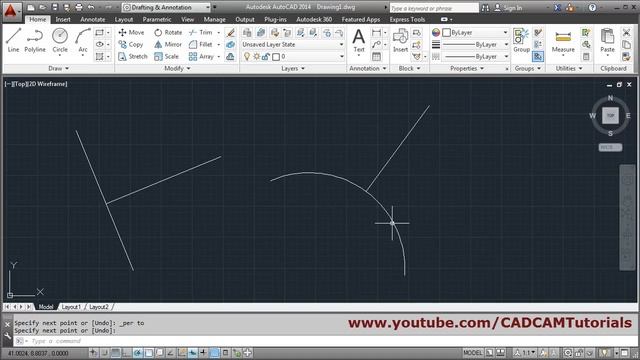
Task: Select the Polyline tool
Action: [x=35, y=40]
